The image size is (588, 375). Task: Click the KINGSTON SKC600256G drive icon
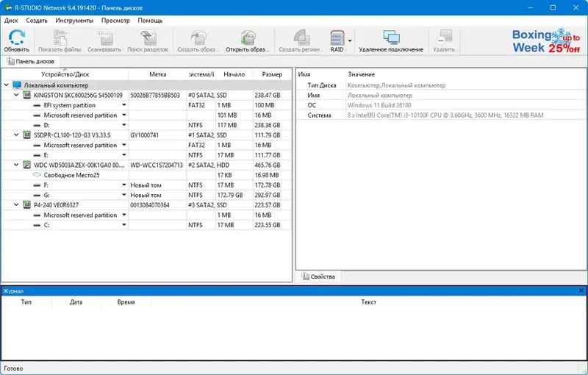coord(27,96)
